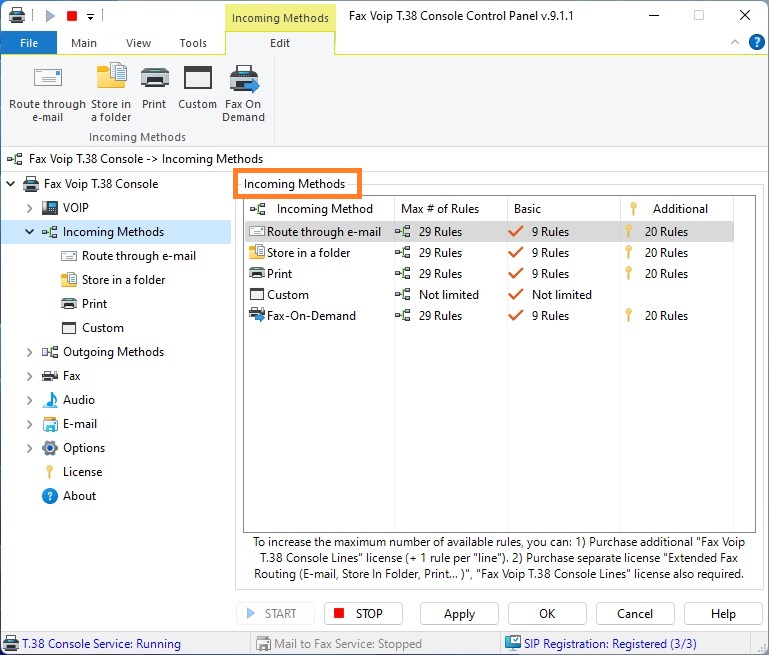Screen dimensions: 769x655
Task: Click the Incoming Method column header
Action: [x=319, y=209]
